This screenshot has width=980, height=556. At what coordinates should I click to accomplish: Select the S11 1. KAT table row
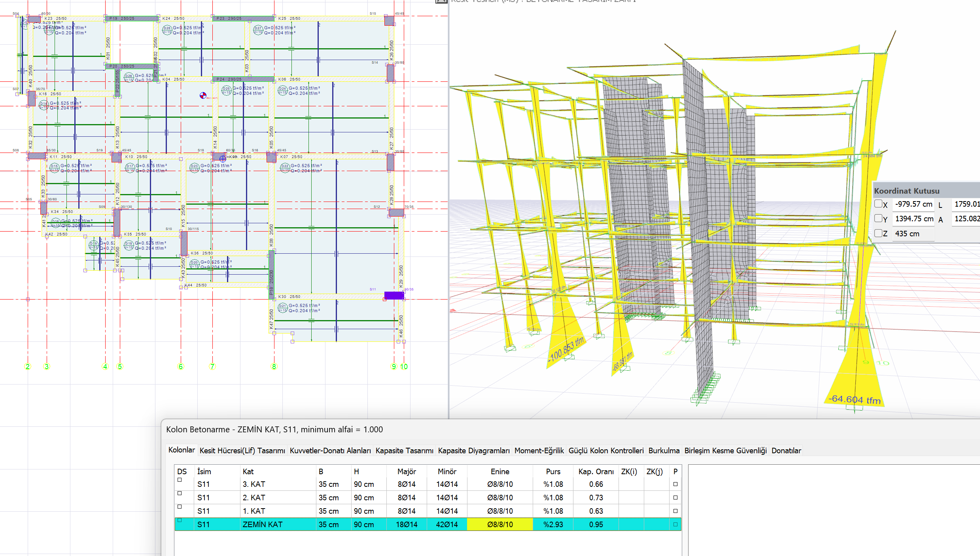point(428,511)
